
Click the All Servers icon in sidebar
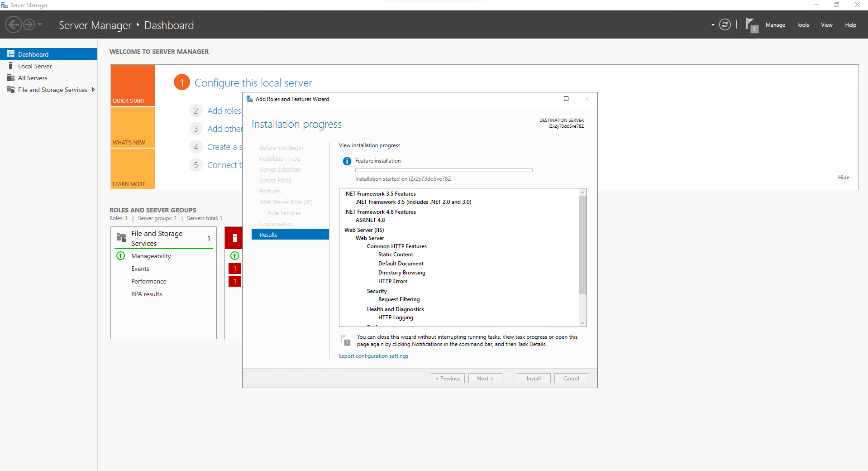point(11,77)
